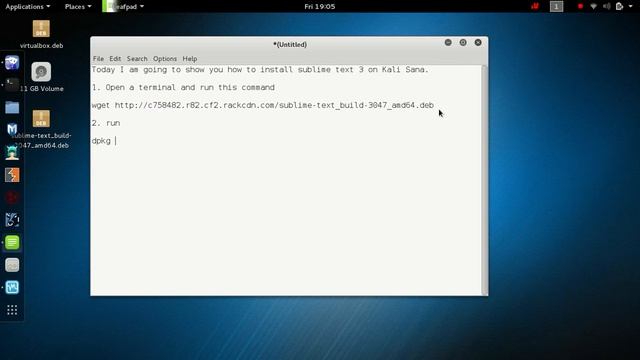
Task: Open the dark red dock icon
Action: tap(12, 198)
